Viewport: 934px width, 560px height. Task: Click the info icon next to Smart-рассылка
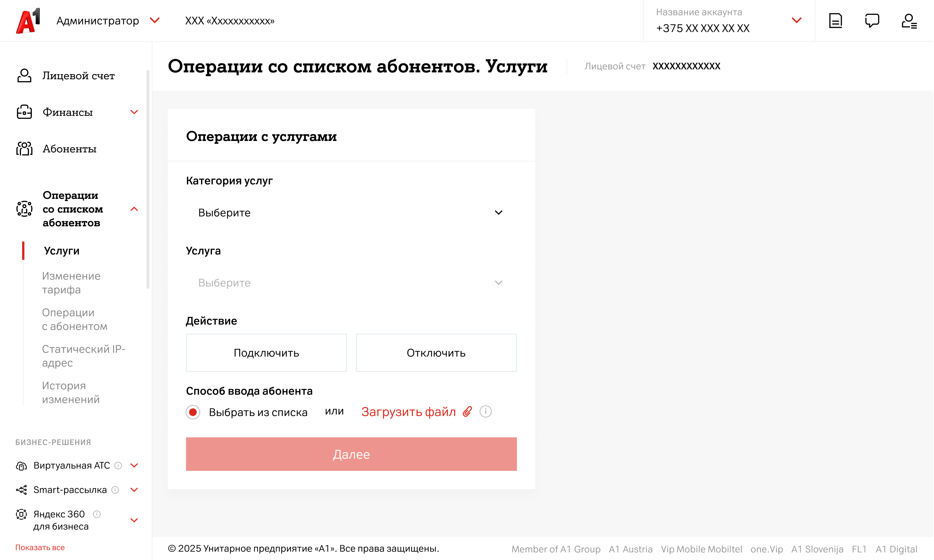pyautogui.click(x=116, y=490)
